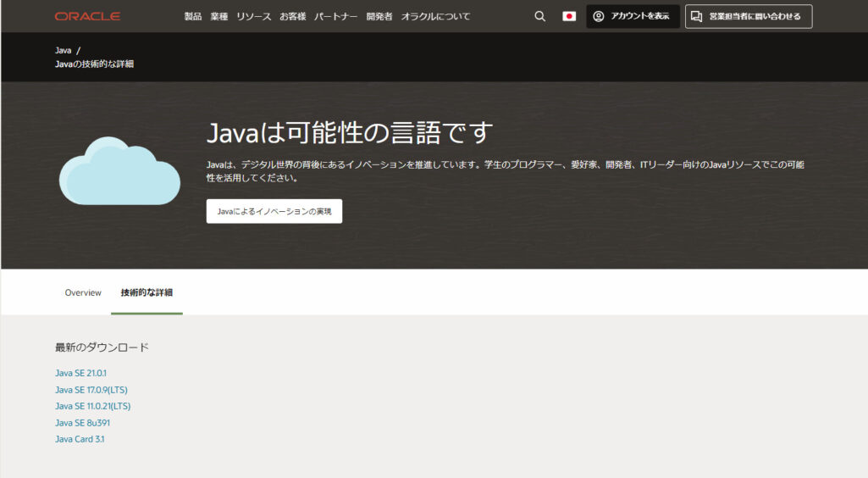
Task: Switch to the Overview tab
Action: tap(83, 292)
